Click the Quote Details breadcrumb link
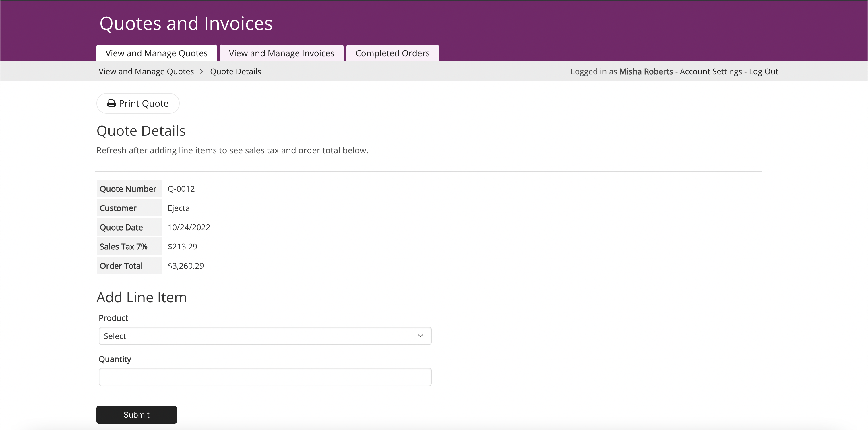868x430 pixels. [x=235, y=71]
